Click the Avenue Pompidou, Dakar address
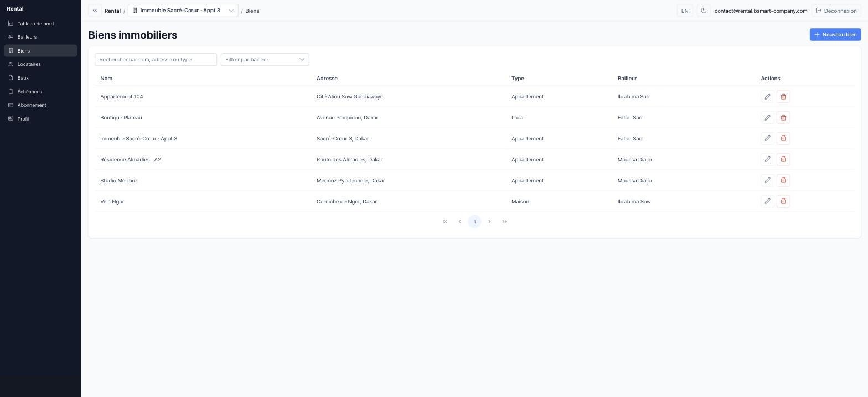The image size is (868, 397). (x=347, y=118)
